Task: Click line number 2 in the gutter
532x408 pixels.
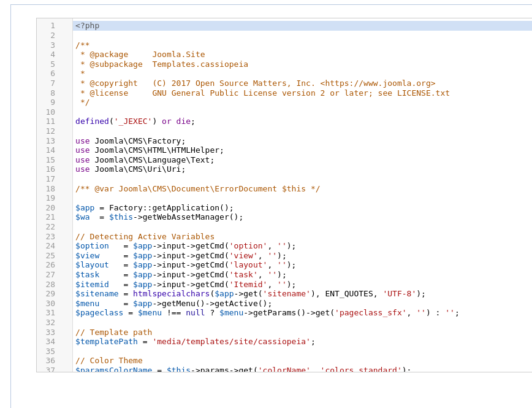Action: pyautogui.click(x=53, y=36)
